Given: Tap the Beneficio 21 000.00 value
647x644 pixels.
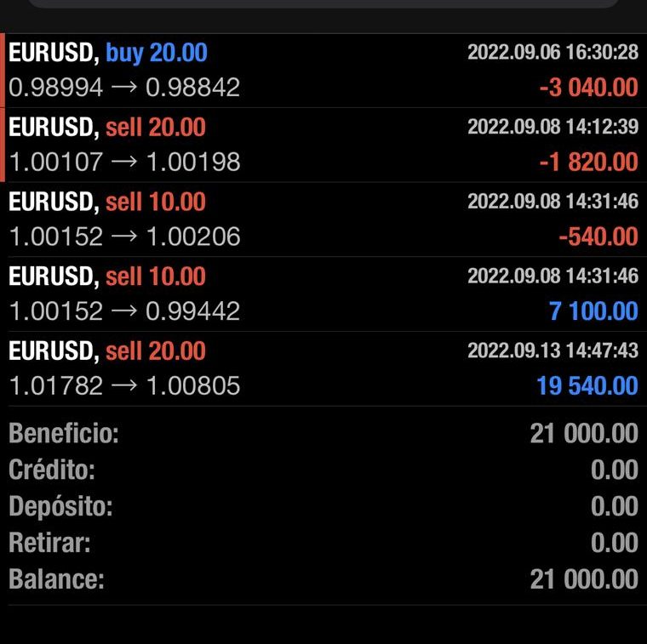Looking at the screenshot, I should (x=584, y=433).
